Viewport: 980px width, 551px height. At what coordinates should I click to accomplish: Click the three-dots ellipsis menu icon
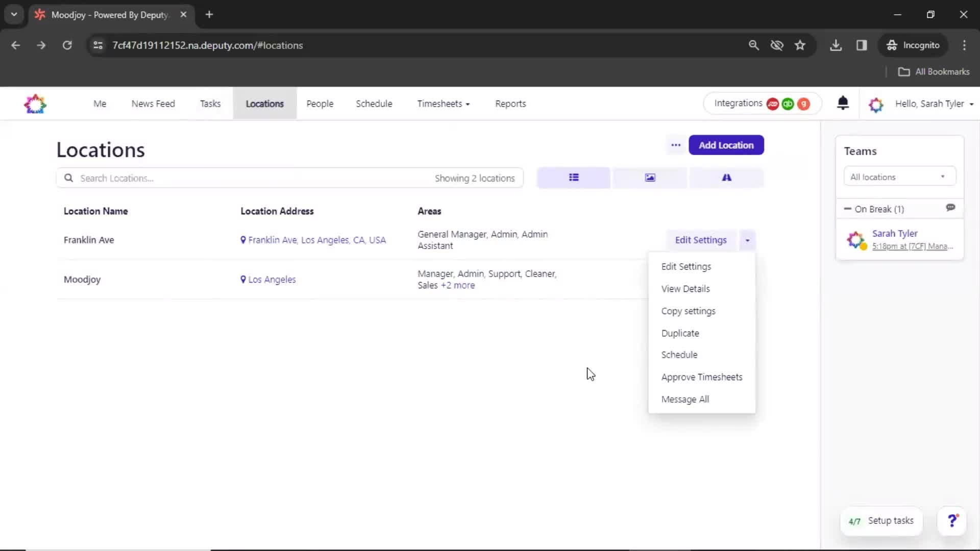tap(675, 145)
